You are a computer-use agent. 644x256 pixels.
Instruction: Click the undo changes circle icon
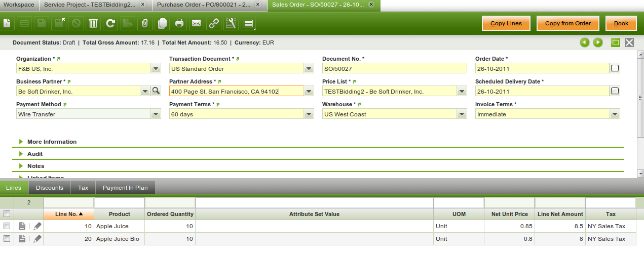(76, 23)
